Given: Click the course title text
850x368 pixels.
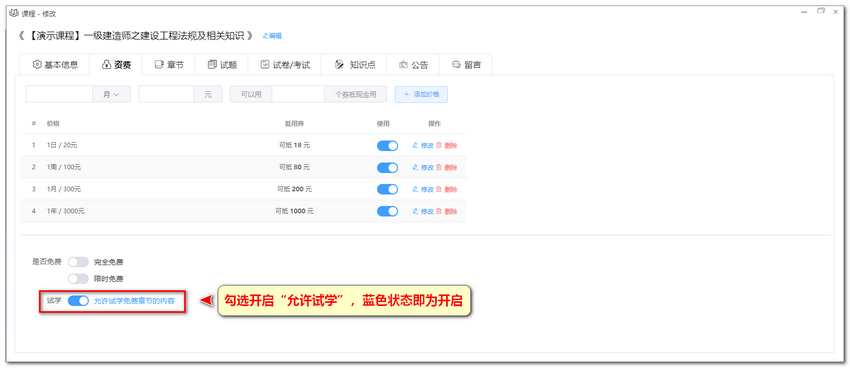Looking at the screenshot, I should 136,36.
